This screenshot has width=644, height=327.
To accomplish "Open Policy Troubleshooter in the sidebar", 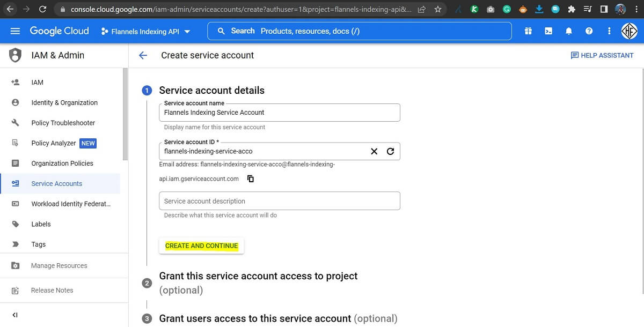I will [60, 123].
